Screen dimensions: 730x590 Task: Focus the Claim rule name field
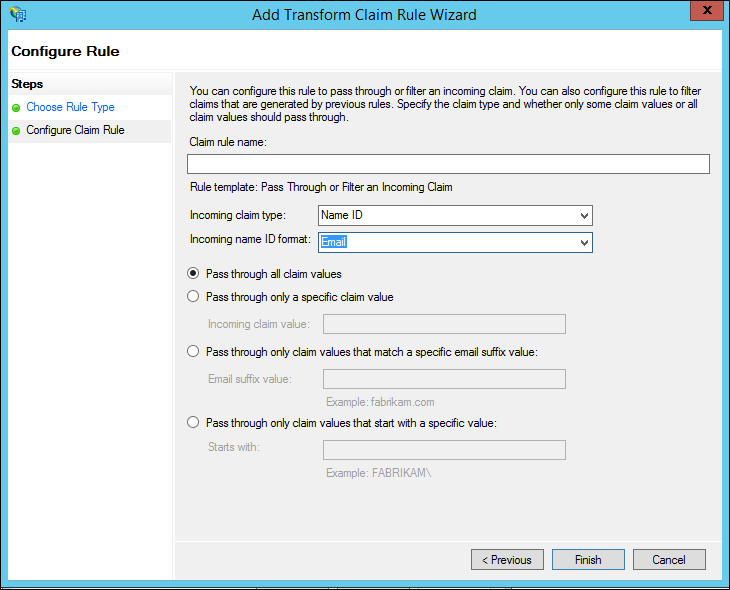point(448,164)
